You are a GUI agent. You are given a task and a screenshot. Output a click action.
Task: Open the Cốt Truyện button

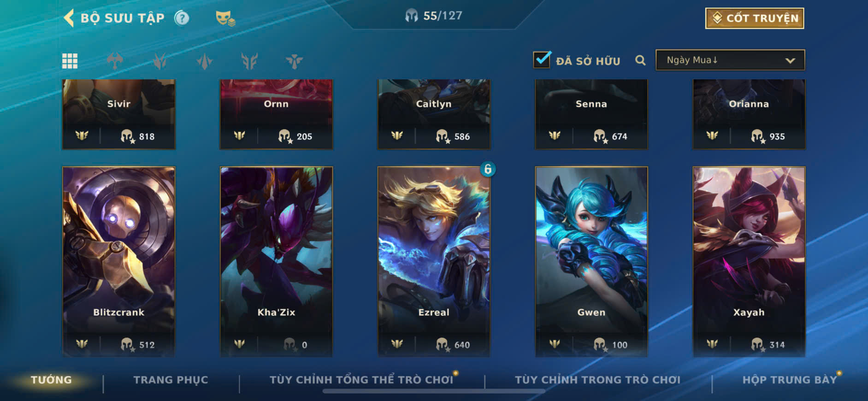tap(755, 18)
